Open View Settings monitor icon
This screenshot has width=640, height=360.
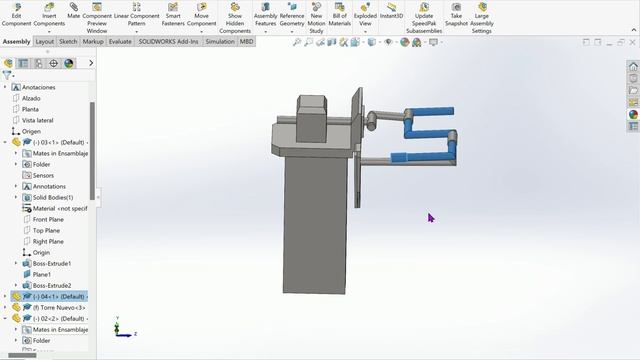(x=433, y=42)
